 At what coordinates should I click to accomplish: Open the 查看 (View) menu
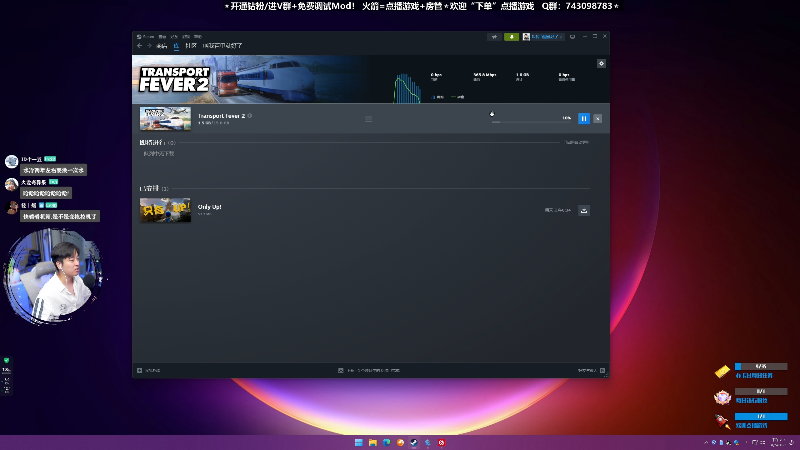162,37
